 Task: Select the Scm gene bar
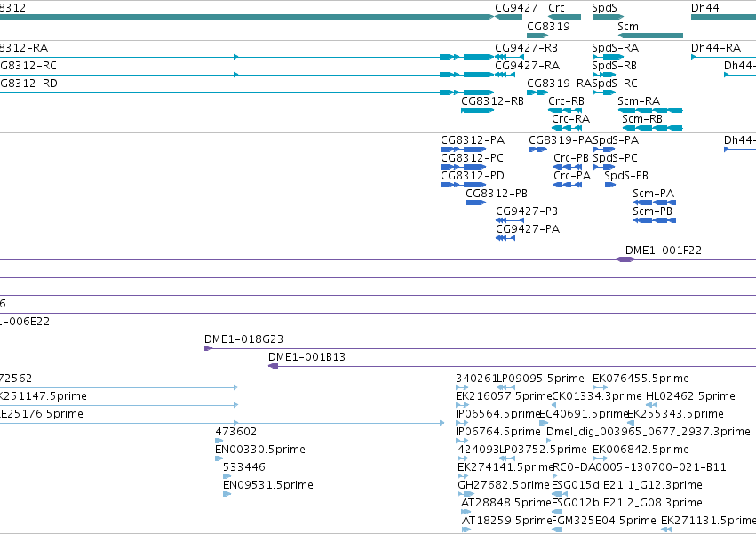(650, 36)
